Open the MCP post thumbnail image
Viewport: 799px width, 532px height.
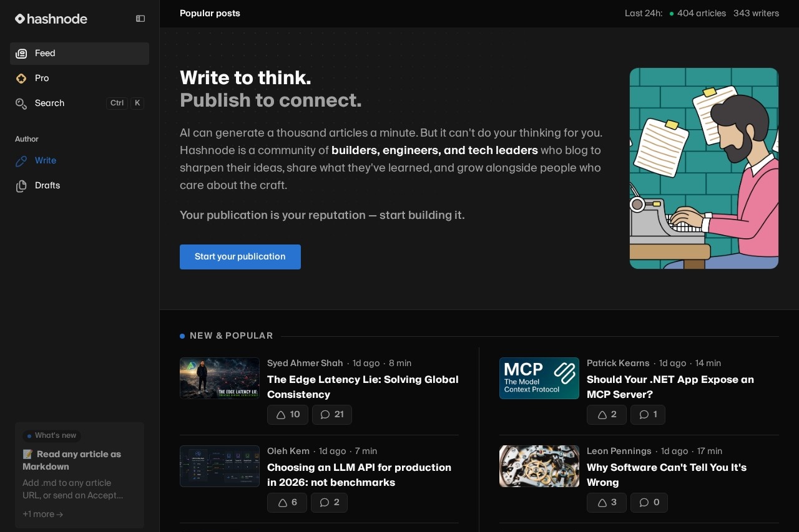539,378
